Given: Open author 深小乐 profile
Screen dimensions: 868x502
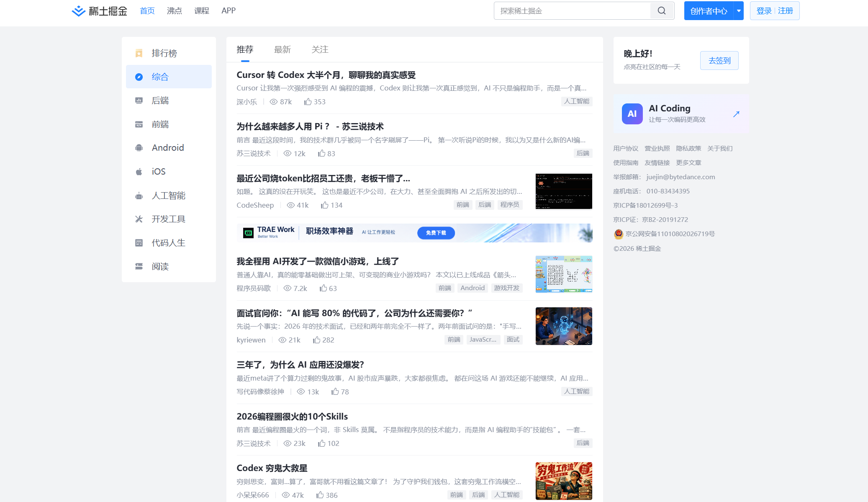Looking at the screenshot, I should pos(247,102).
